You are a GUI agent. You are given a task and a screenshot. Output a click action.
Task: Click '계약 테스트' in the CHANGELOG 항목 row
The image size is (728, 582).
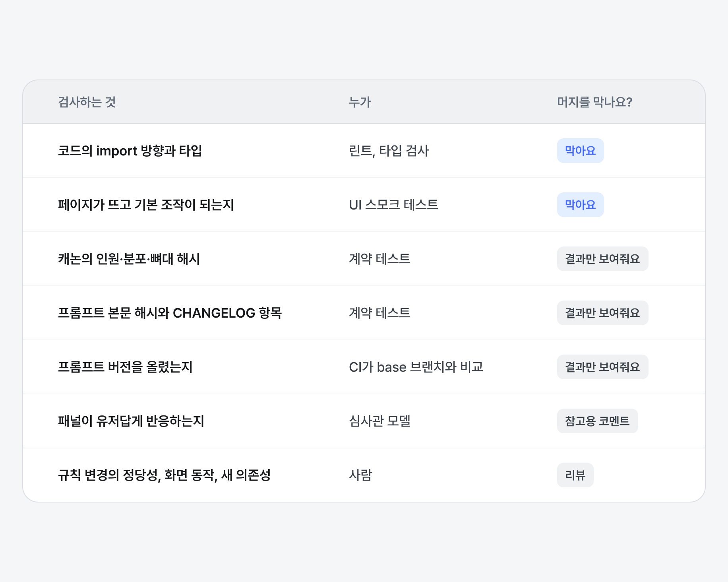point(379,313)
